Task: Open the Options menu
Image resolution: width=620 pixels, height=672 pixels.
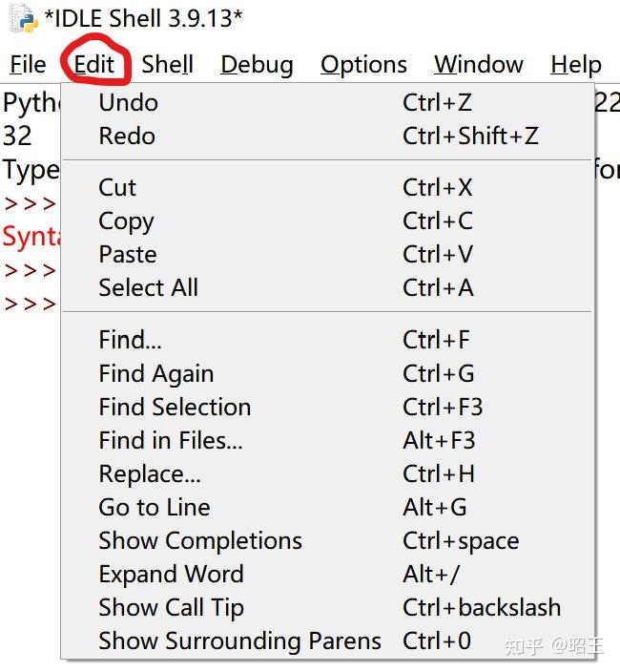Action: point(363,65)
